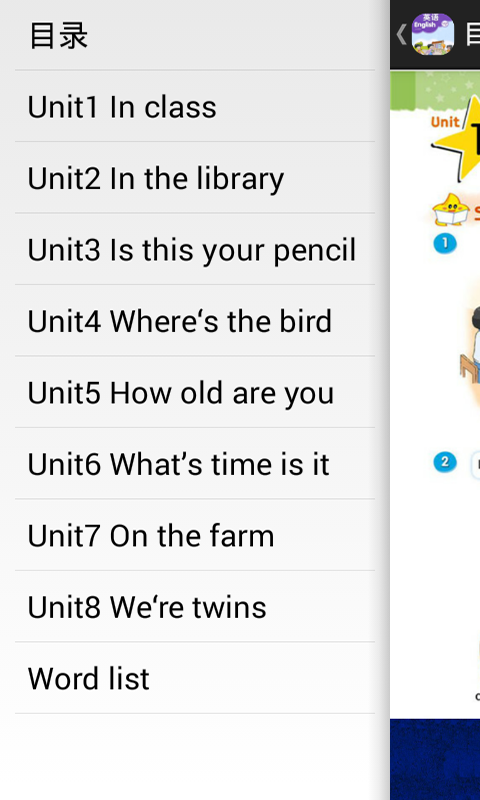Open Unit6 What's time is it
The height and width of the screenshot is (800, 480).
(x=195, y=464)
